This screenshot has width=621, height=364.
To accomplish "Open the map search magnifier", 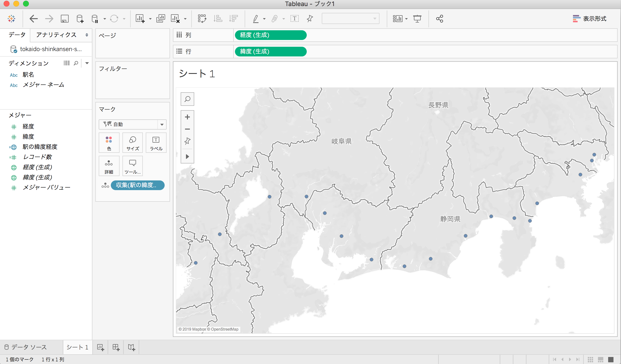I will pos(187,99).
